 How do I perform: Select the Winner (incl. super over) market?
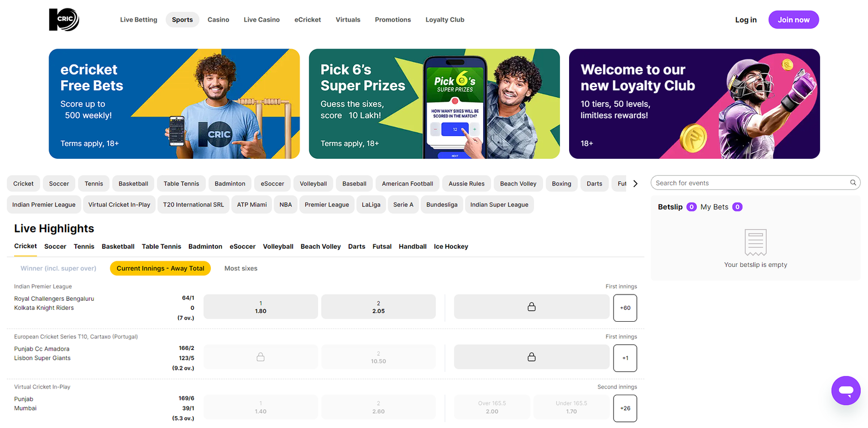click(58, 269)
